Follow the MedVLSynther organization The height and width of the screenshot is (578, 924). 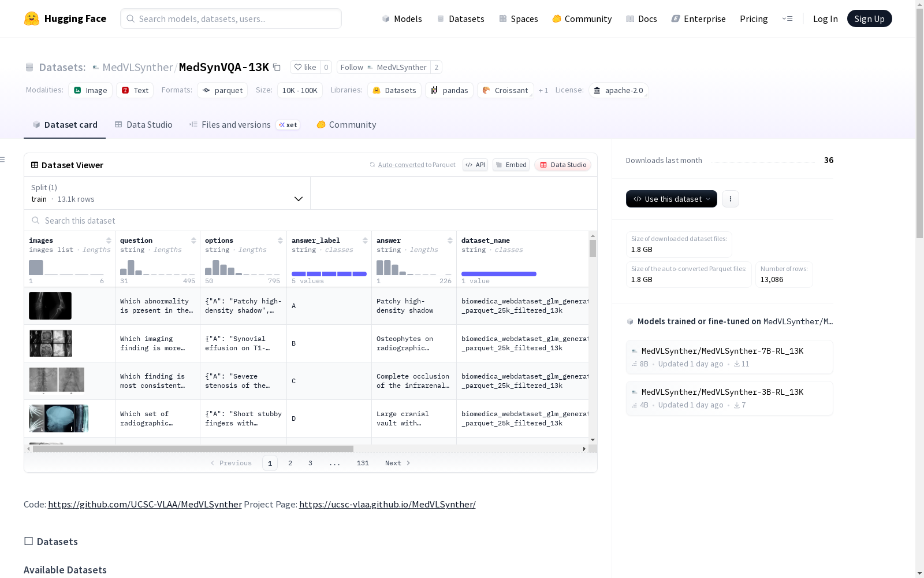click(383, 67)
